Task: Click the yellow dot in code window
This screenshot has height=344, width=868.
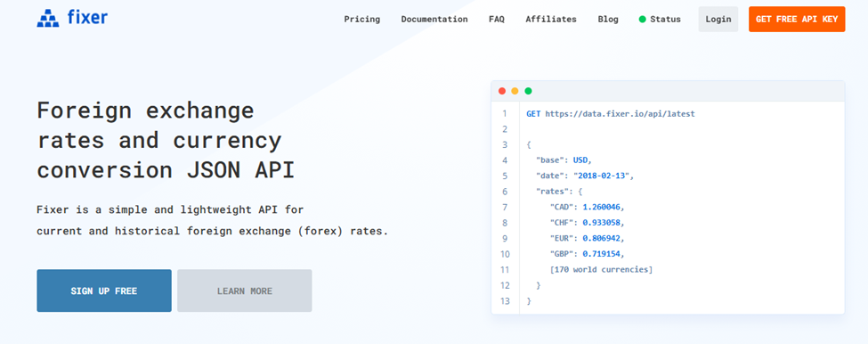Action: (515, 91)
